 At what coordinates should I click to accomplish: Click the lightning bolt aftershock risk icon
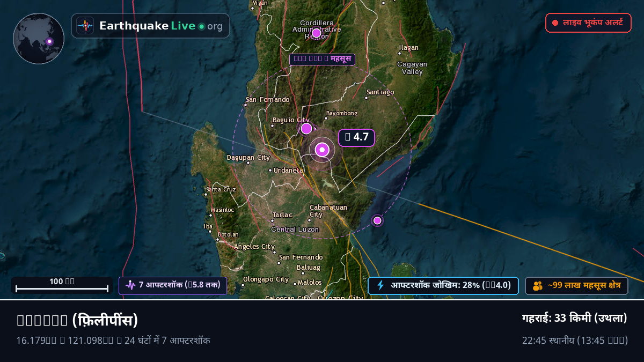pyautogui.click(x=380, y=285)
